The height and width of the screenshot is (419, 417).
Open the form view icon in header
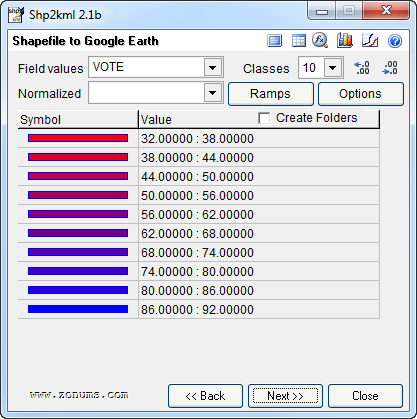(275, 41)
